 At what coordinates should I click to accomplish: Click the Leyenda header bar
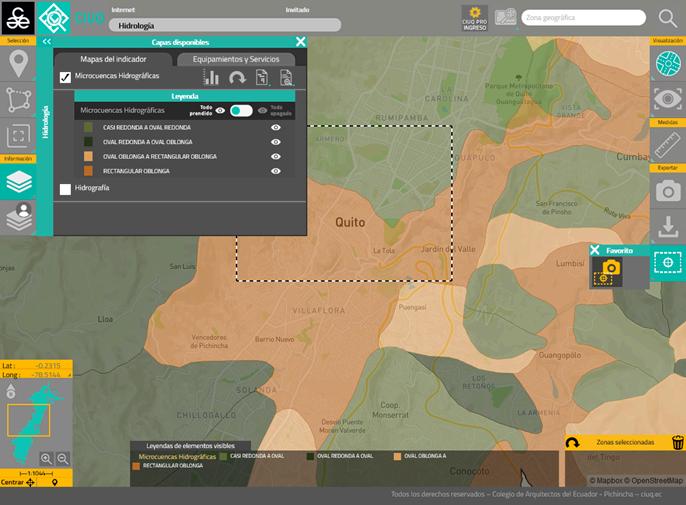pyautogui.click(x=185, y=96)
